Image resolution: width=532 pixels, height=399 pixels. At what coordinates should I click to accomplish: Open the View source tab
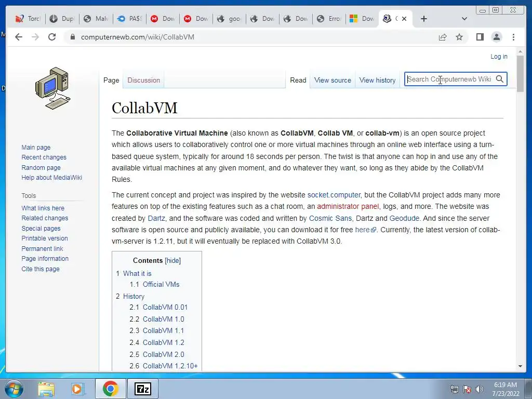point(332,80)
